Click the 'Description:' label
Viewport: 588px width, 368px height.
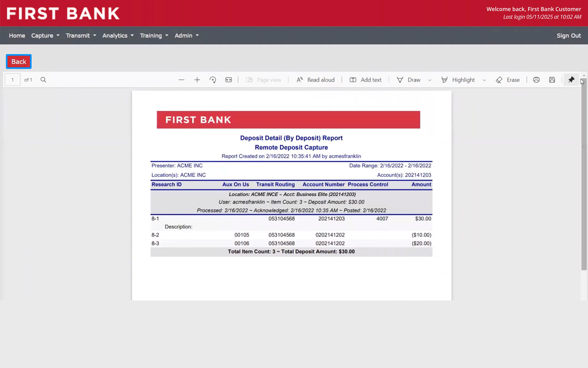point(178,227)
